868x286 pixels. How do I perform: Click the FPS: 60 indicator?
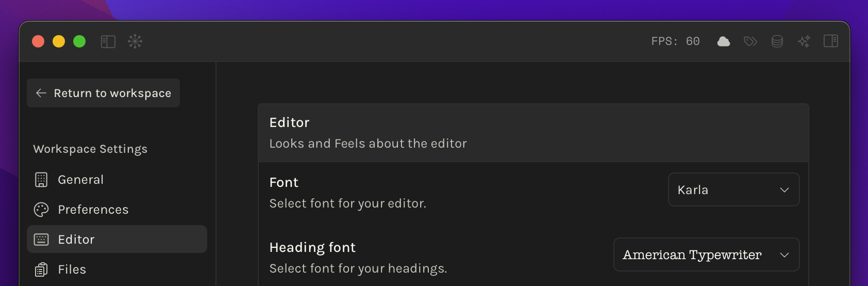[675, 41]
